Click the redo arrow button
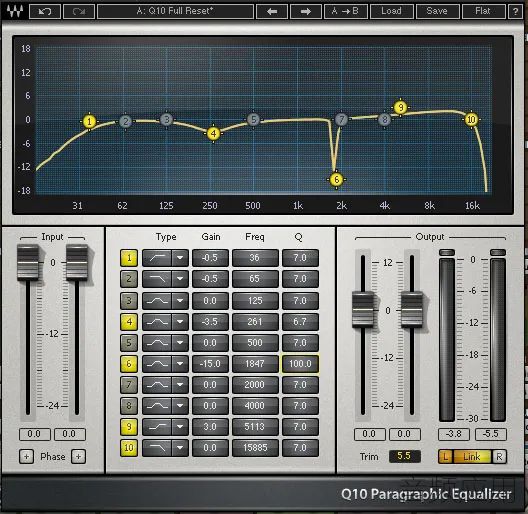This screenshot has width=528, height=514. point(78,11)
